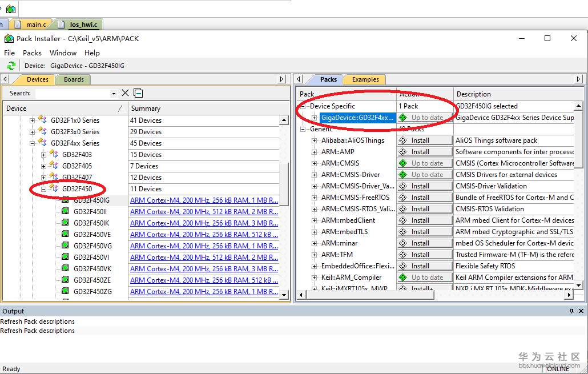Expand the GD32F405 node
Screen dimensions: 588x374
pyautogui.click(x=43, y=166)
